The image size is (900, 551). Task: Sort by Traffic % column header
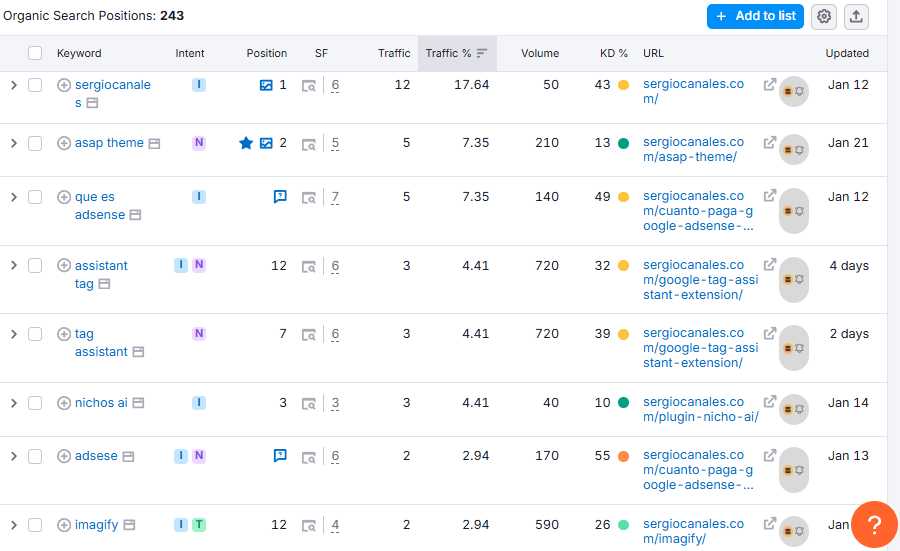(457, 53)
